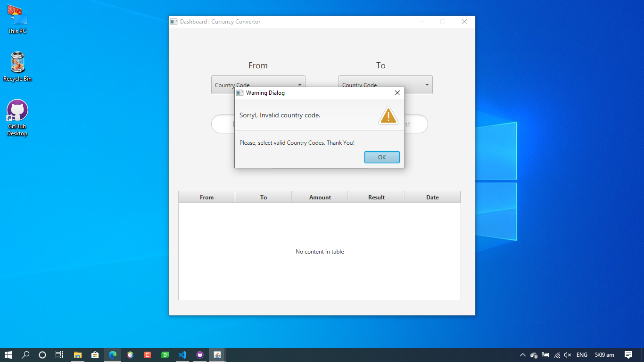Switch to GitHub Desktop in taskbar
The width and height of the screenshot is (644, 362).
pyautogui.click(x=200, y=355)
